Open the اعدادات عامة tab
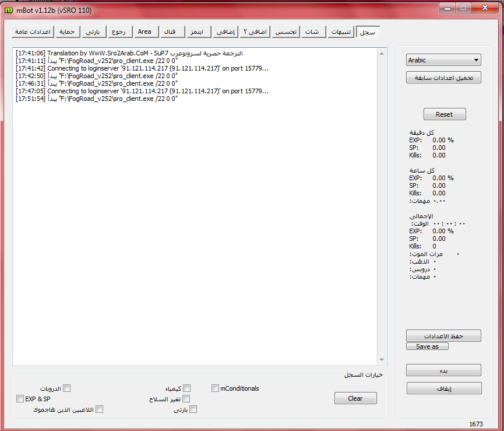Screen dimensions: 504x431 point(33,32)
